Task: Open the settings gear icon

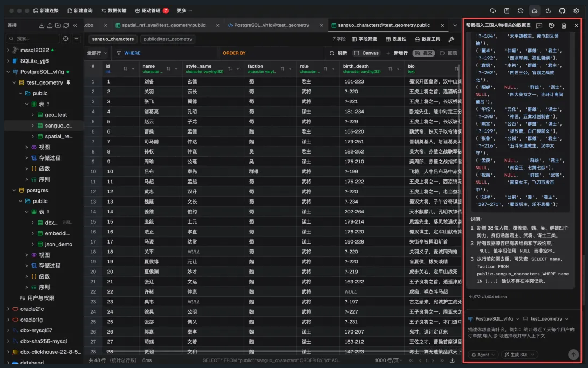Action: pos(576,11)
